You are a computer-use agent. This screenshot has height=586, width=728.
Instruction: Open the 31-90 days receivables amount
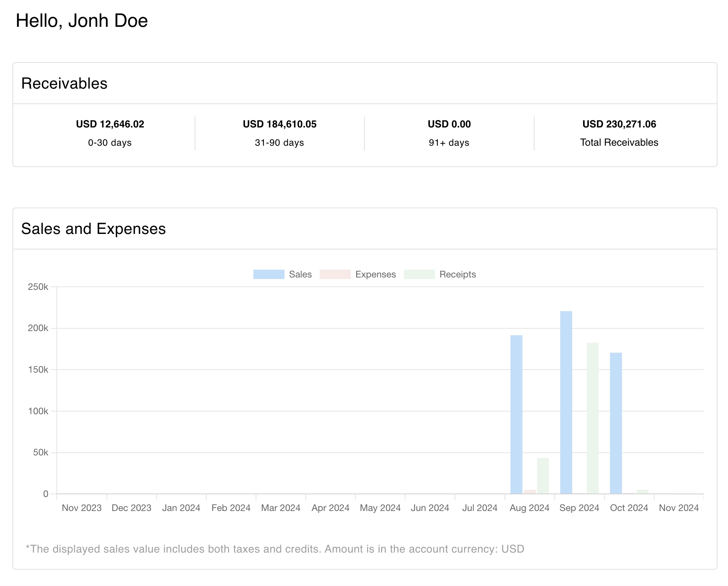point(279,124)
